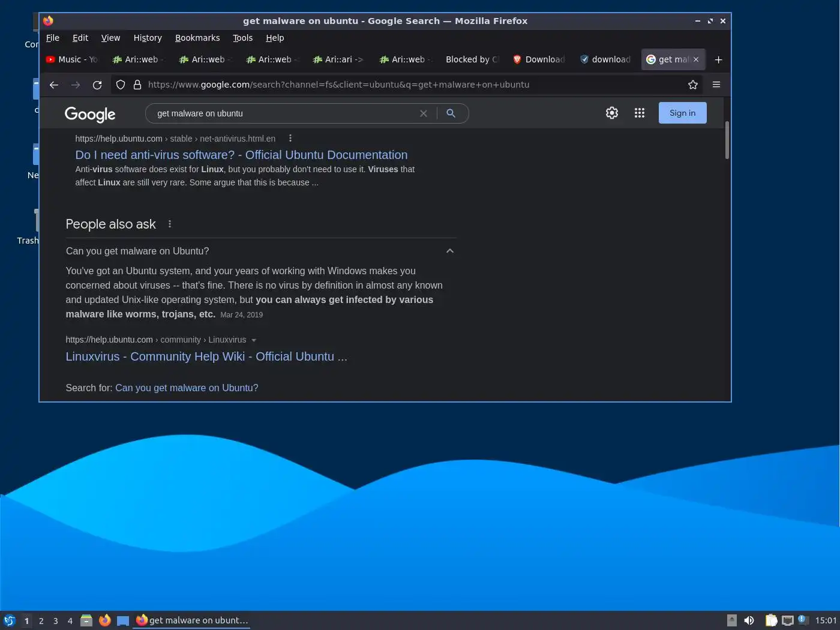Image resolution: width=840 pixels, height=630 pixels.
Task: Click the update notifier tray icon
Action: tap(803, 620)
